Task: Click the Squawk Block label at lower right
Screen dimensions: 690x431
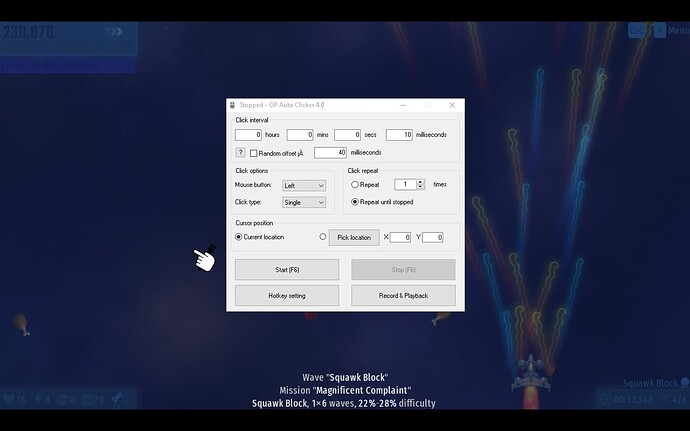Action: click(x=650, y=383)
